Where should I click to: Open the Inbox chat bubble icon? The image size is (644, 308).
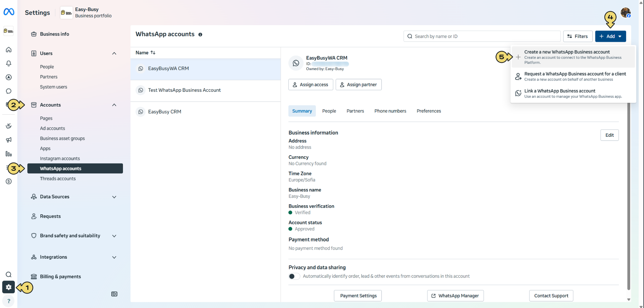9,91
